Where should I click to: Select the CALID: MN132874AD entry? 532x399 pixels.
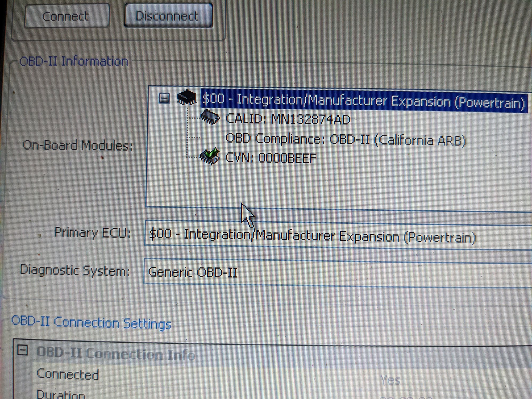tap(288, 119)
